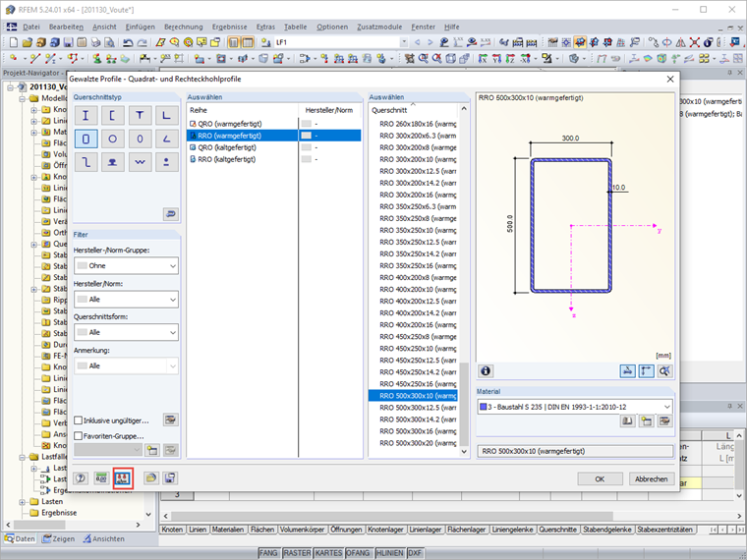Select the rectangular hollow section type

(x=86, y=140)
